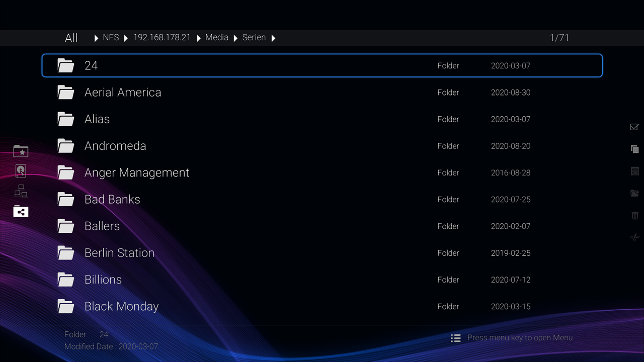644x362 pixels.
Task: Go to All in the breadcrumb
Action: coord(71,38)
